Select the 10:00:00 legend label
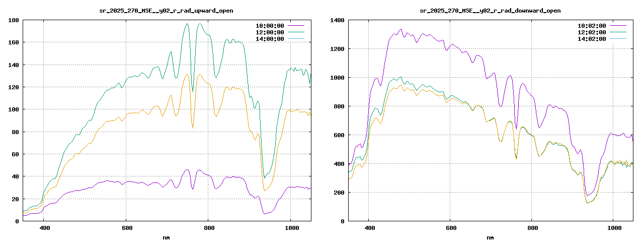The height and width of the screenshot is (242, 644). point(270,26)
